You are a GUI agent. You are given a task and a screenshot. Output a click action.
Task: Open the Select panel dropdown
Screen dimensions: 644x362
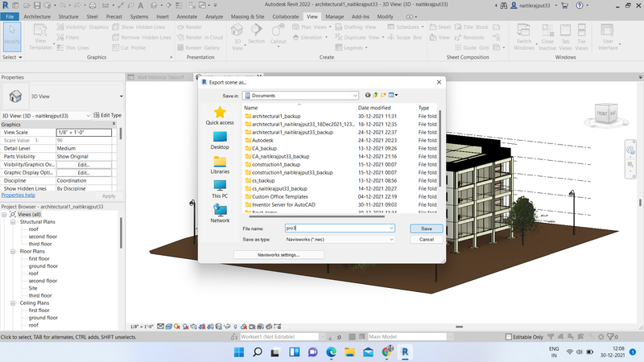pyautogui.click(x=12, y=57)
